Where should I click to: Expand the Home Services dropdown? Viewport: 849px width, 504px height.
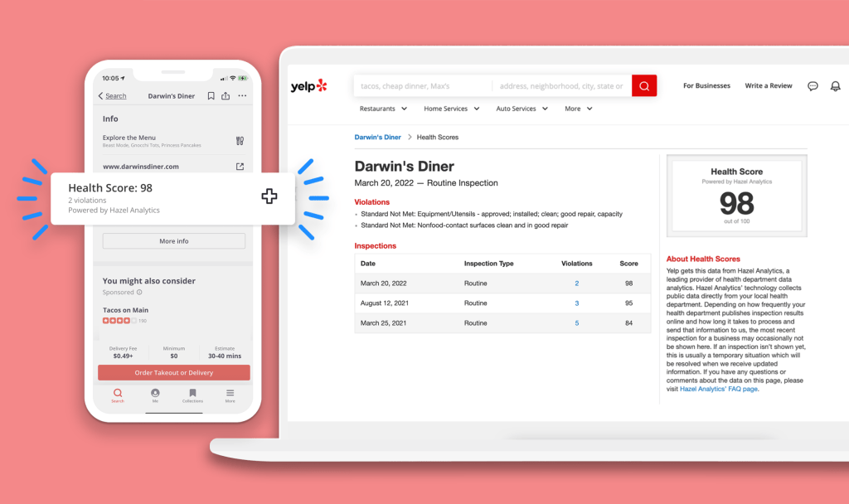tap(452, 109)
